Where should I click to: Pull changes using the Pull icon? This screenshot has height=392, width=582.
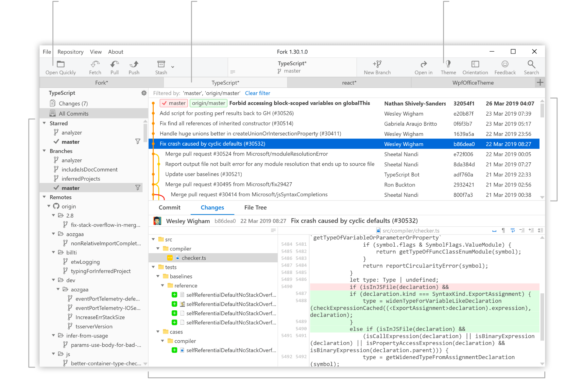tap(114, 64)
